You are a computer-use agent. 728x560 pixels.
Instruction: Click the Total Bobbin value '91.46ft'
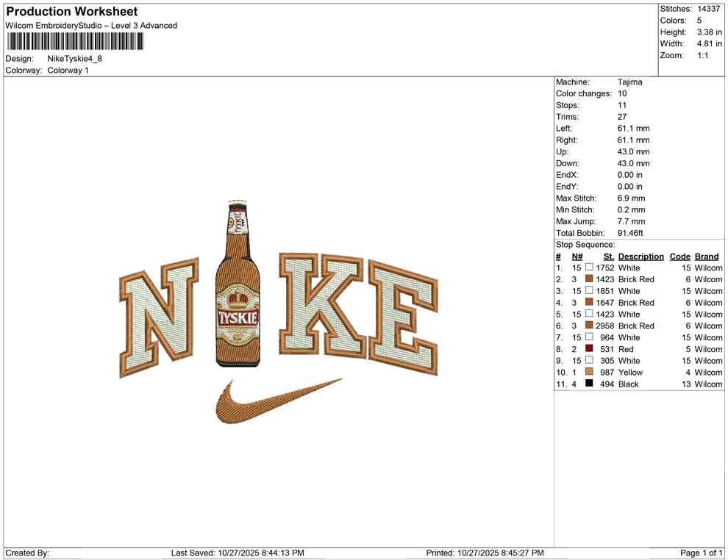pos(630,233)
